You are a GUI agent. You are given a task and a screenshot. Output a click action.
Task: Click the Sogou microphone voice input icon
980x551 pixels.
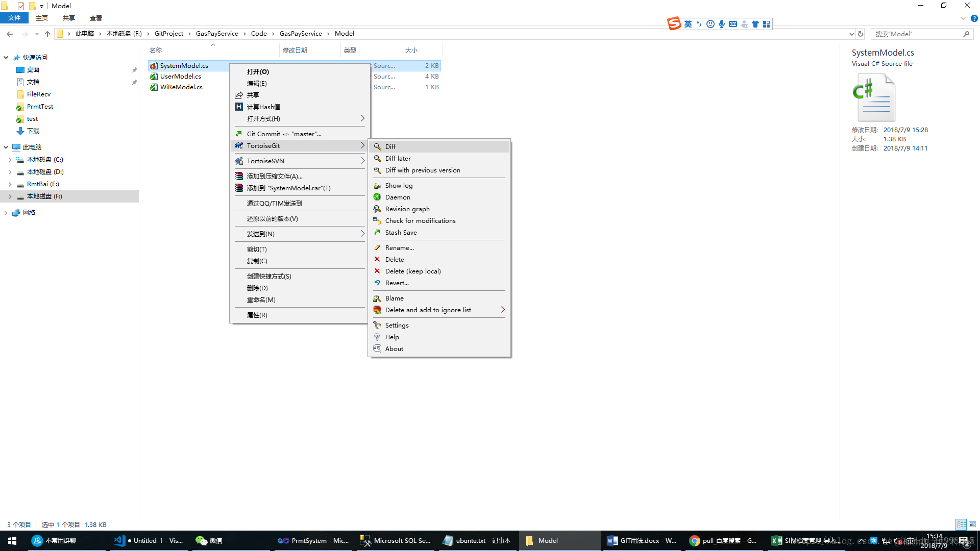722,24
